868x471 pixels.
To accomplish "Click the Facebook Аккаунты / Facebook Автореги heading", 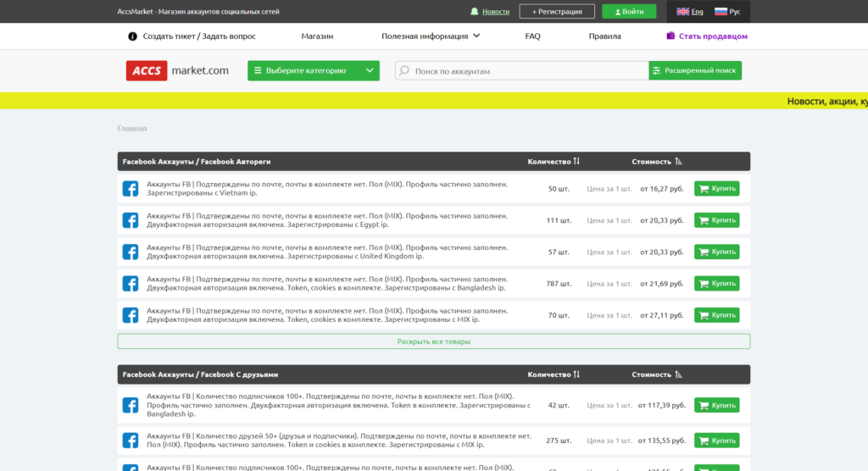I will coord(197,162).
